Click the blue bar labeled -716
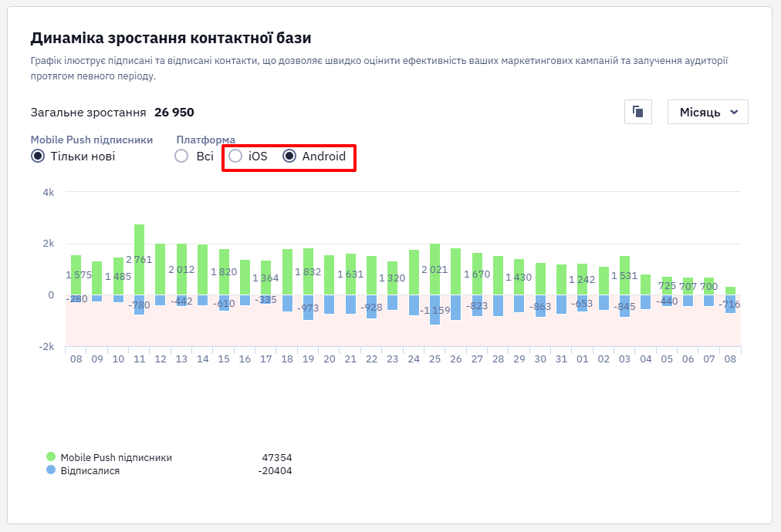The image size is (781, 532). point(730,304)
